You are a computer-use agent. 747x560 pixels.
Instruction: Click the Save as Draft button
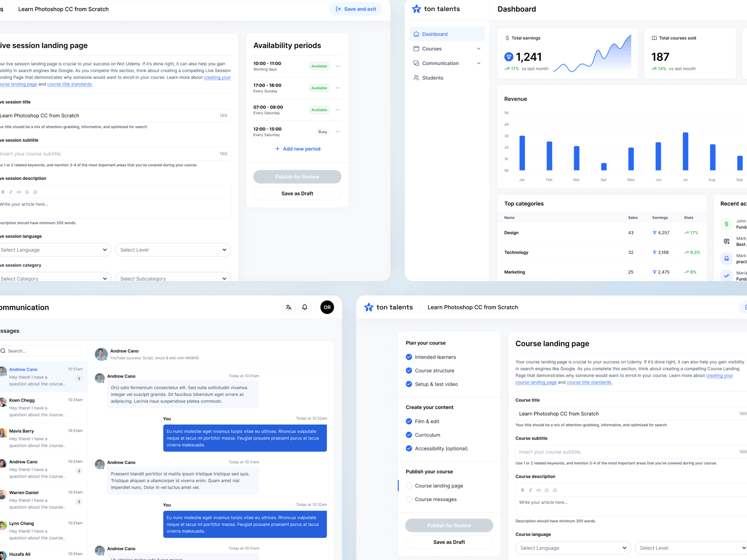click(x=449, y=542)
